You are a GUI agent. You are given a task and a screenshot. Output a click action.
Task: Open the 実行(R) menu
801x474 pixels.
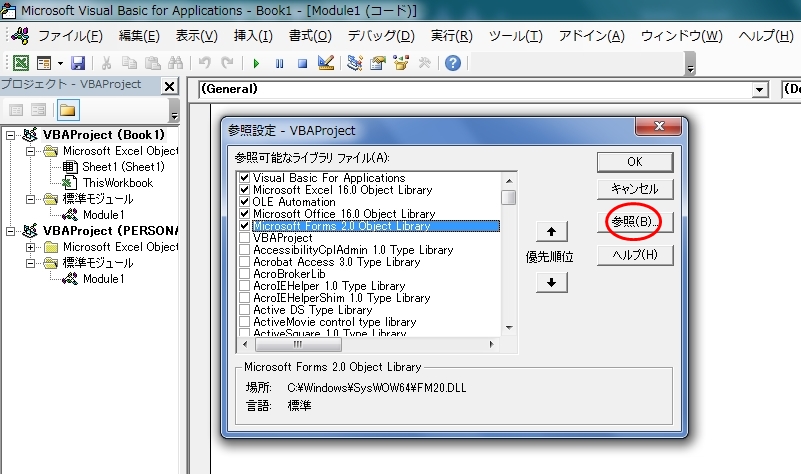(452, 36)
